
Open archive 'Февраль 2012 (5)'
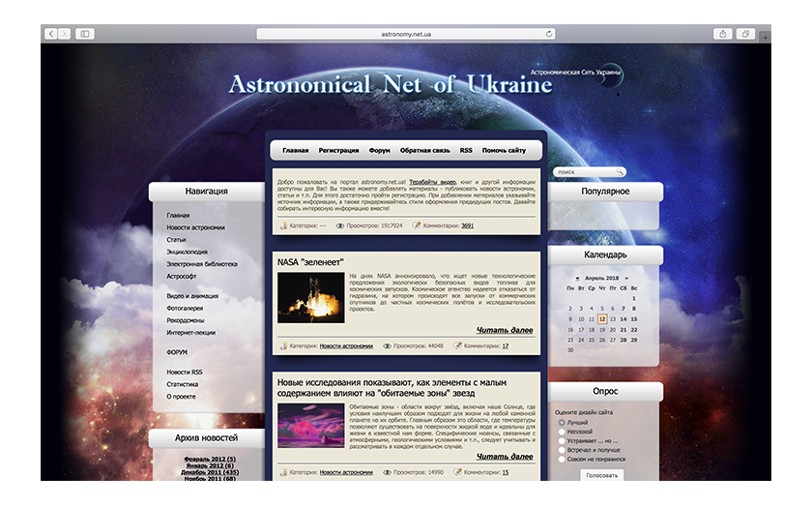(x=210, y=460)
